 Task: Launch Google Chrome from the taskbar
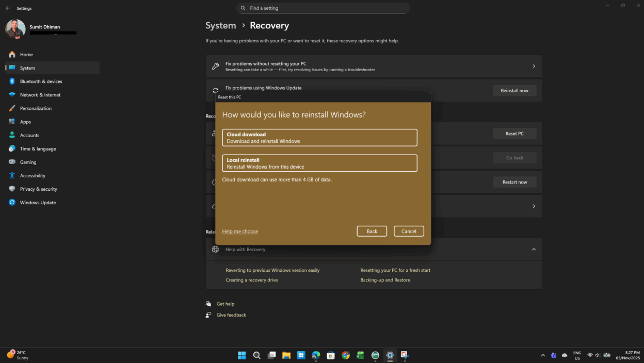pyautogui.click(x=346, y=355)
